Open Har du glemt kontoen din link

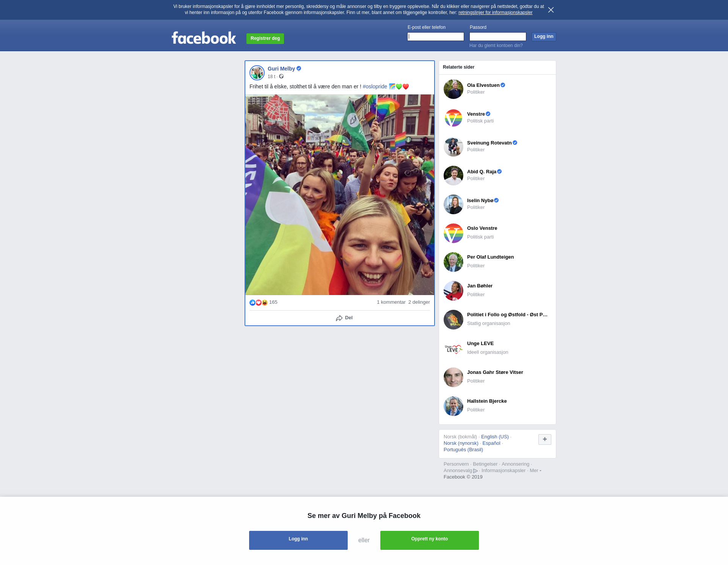496,46
